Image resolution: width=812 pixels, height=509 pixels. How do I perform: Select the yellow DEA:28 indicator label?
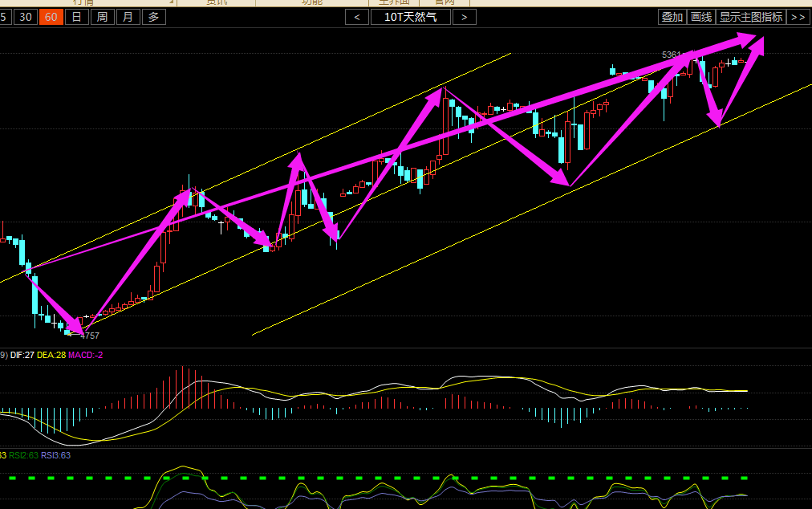tap(51, 355)
